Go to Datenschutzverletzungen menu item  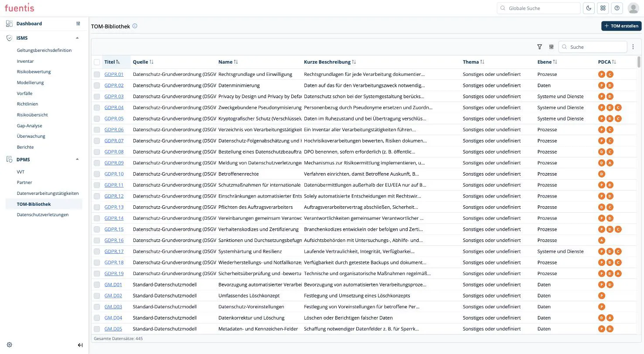43,214
